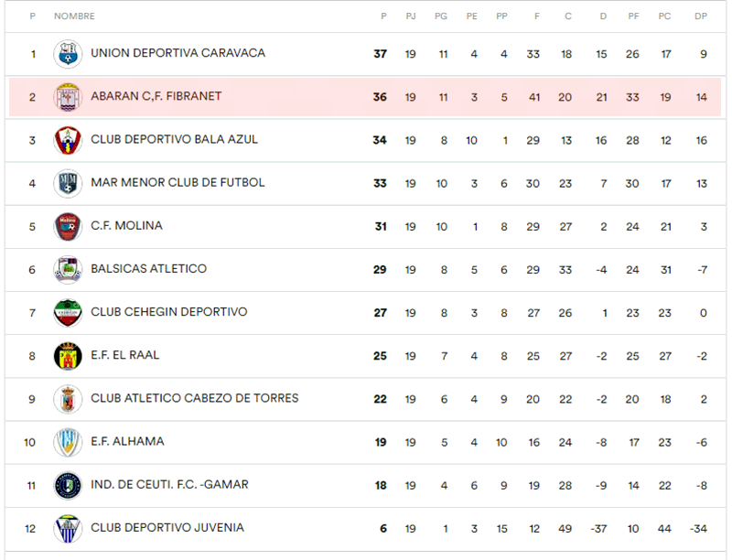Select the E.F. Alhama striped crest
Image resolution: width=732 pixels, height=560 pixels.
click(68, 442)
